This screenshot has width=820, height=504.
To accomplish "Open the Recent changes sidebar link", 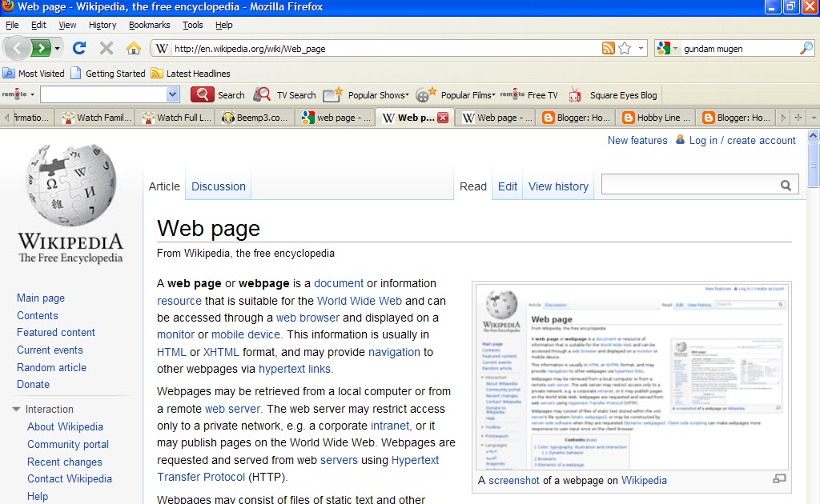I will click(x=64, y=462).
